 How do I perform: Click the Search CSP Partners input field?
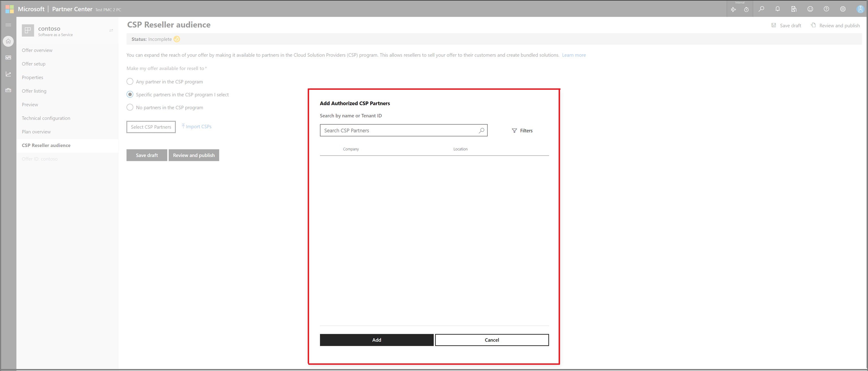[402, 130]
